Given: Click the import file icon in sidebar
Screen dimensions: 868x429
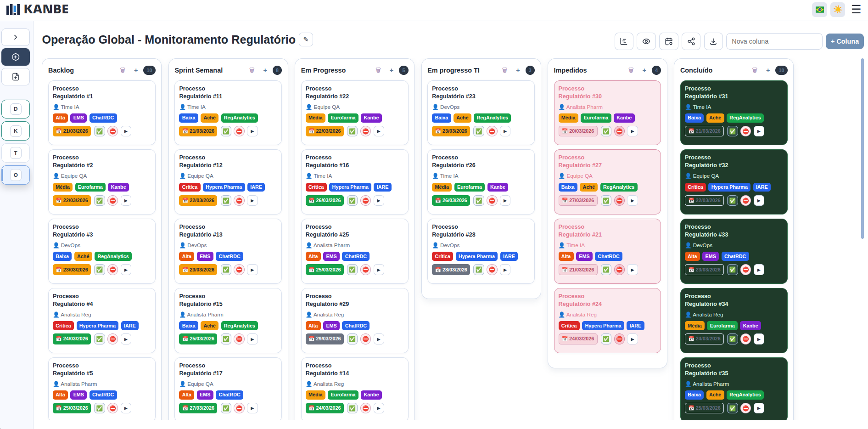Looking at the screenshot, I should pyautogui.click(x=16, y=77).
